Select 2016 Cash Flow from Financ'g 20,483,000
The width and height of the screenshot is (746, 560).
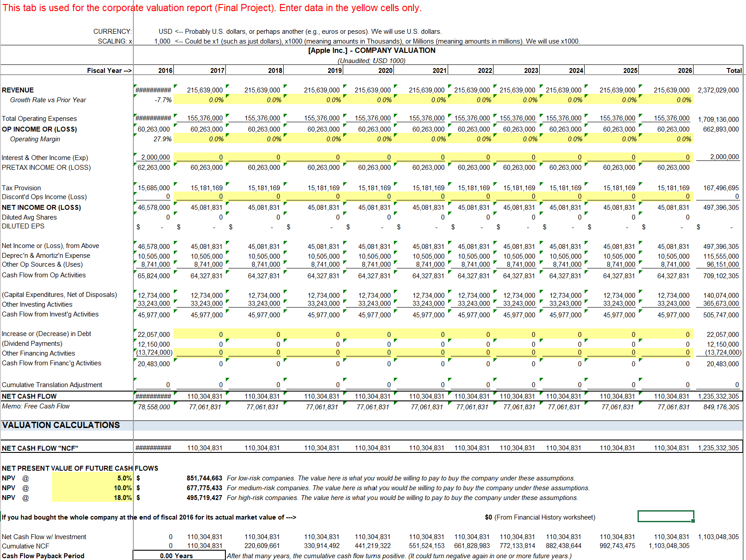click(153, 364)
